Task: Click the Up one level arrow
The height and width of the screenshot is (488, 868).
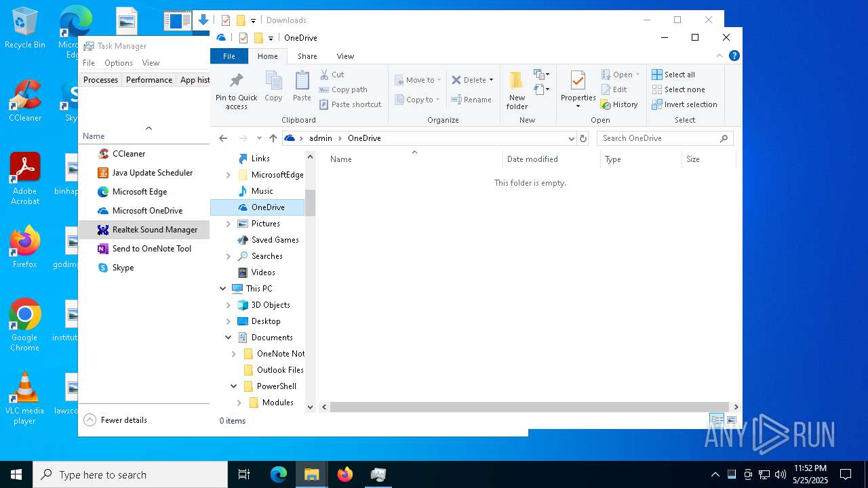Action: [273, 138]
